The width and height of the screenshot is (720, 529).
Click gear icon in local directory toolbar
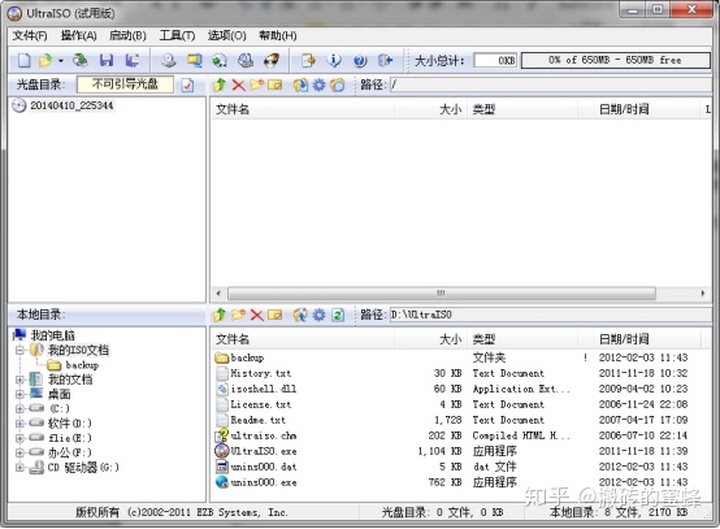tap(319, 315)
